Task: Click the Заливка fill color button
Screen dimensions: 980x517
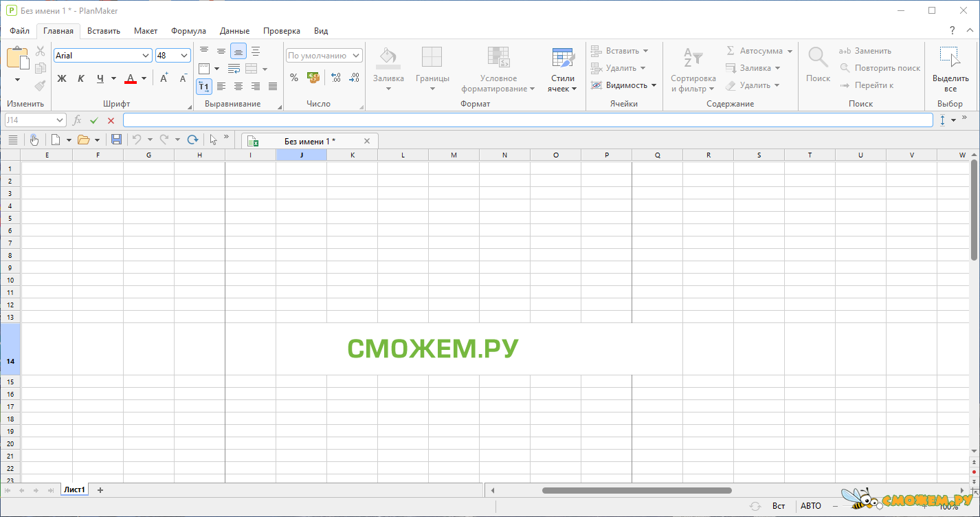Action: (x=388, y=69)
